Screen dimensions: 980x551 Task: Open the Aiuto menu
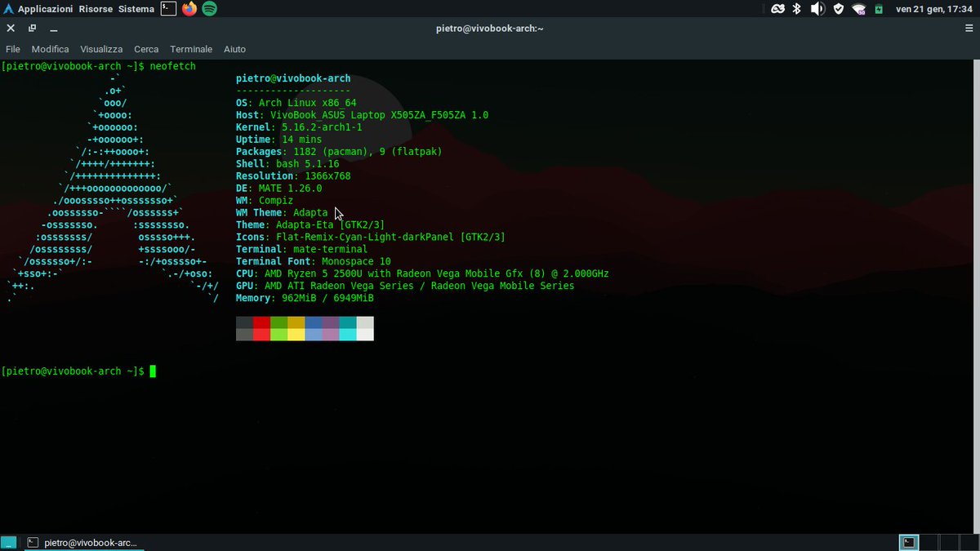[234, 49]
